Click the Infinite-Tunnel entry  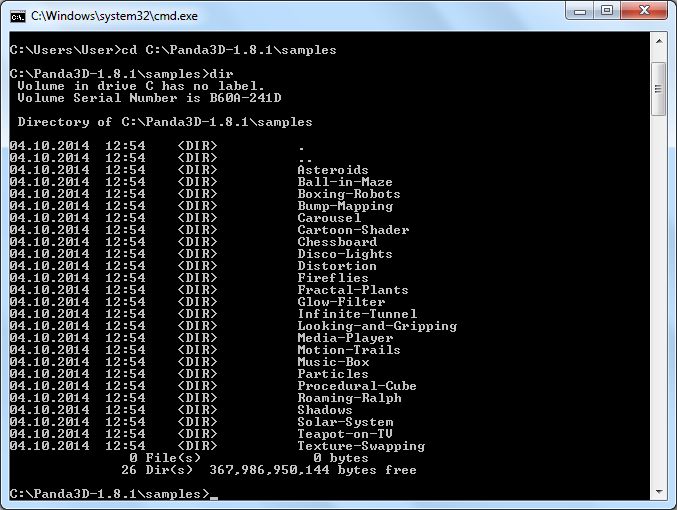tap(357, 314)
